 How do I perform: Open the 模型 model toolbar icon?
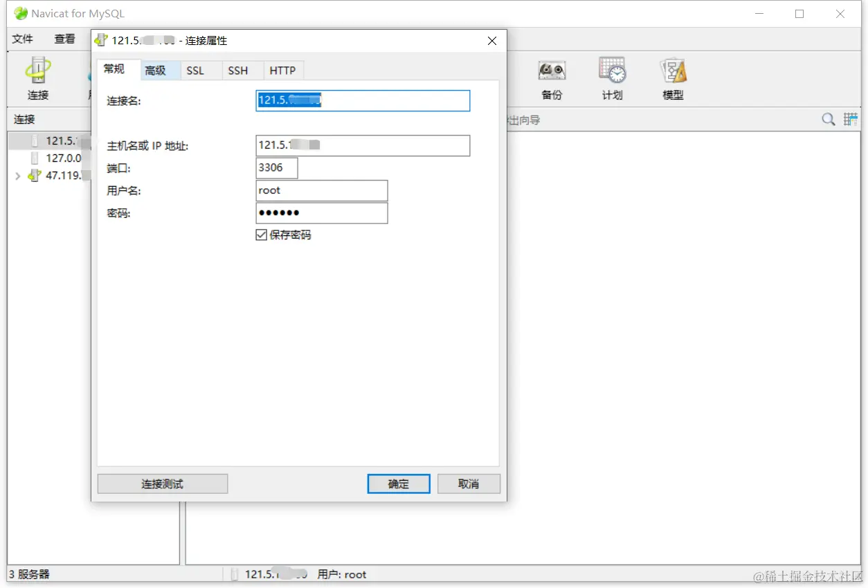click(x=673, y=79)
